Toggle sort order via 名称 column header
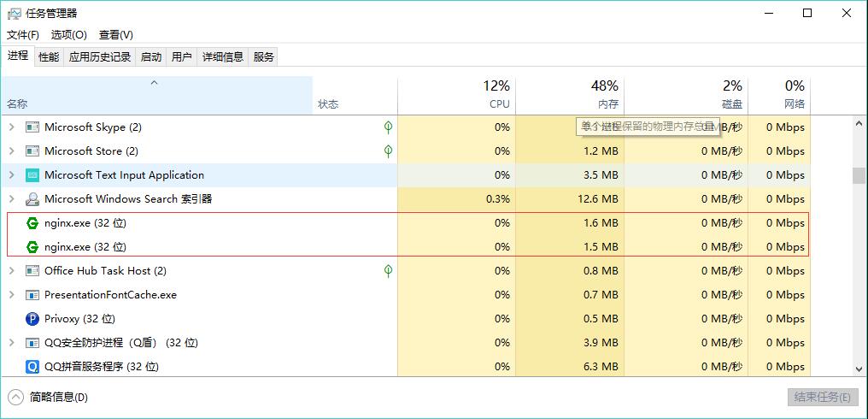Screen dimensions: 868x419 (156, 96)
